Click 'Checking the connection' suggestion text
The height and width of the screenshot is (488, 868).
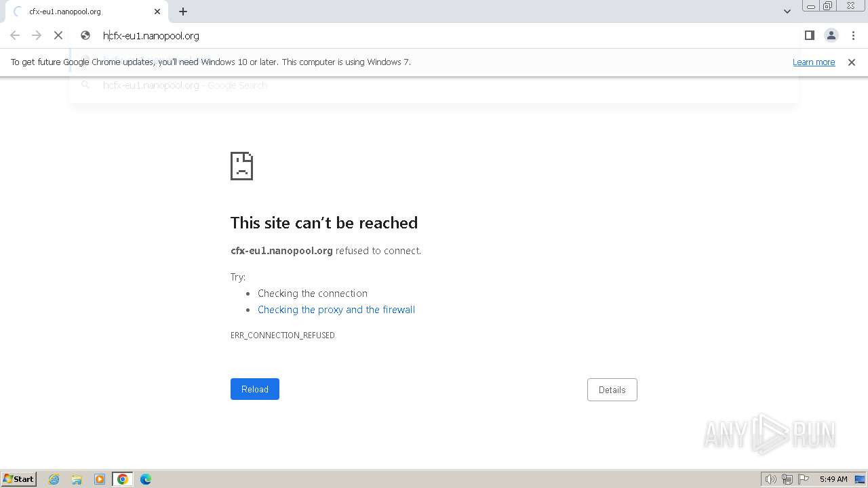pyautogui.click(x=313, y=293)
